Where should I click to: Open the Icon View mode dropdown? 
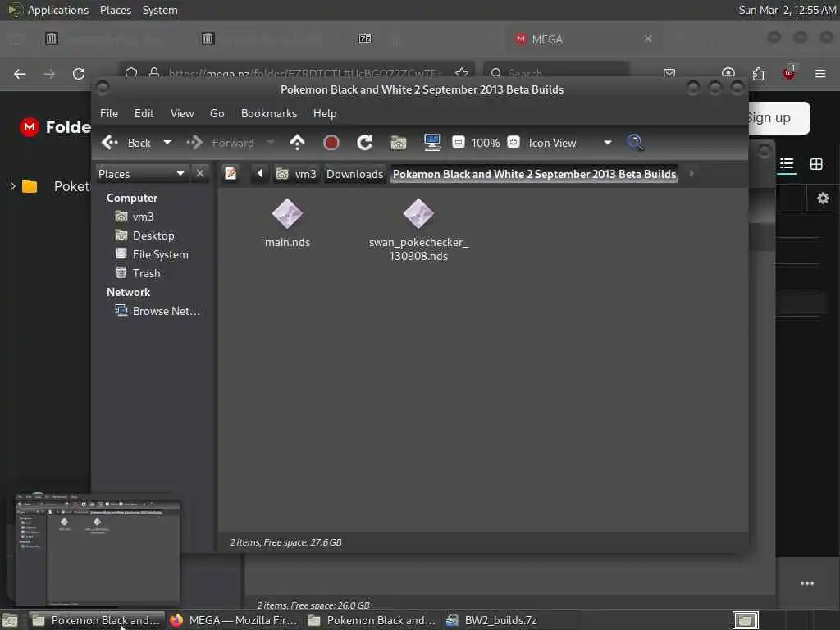pos(571,143)
